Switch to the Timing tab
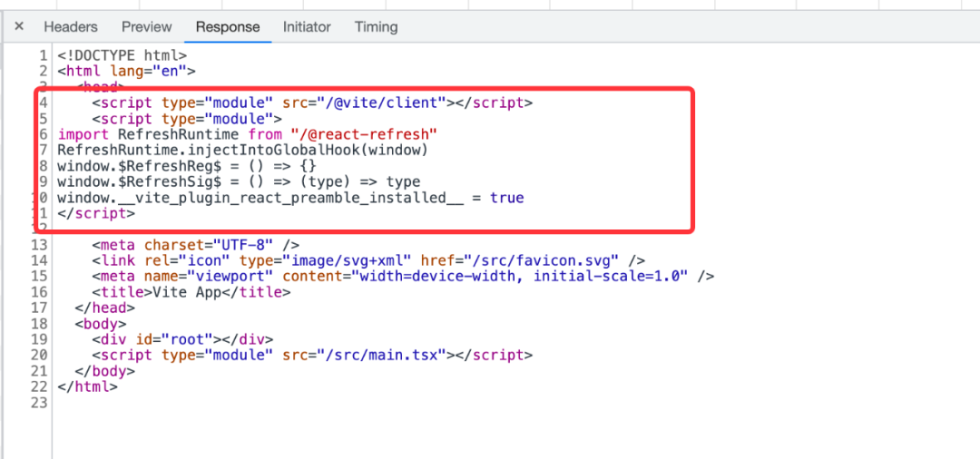Screen dimensions: 980x459 pos(377,27)
